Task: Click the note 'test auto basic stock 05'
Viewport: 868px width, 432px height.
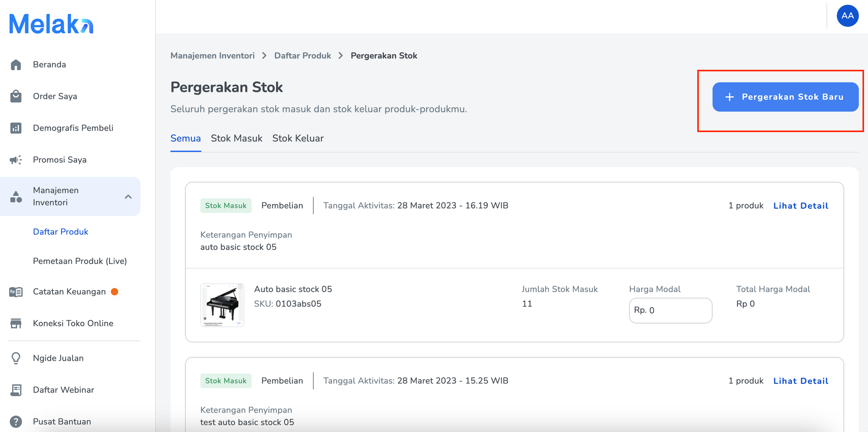Action: point(247,422)
